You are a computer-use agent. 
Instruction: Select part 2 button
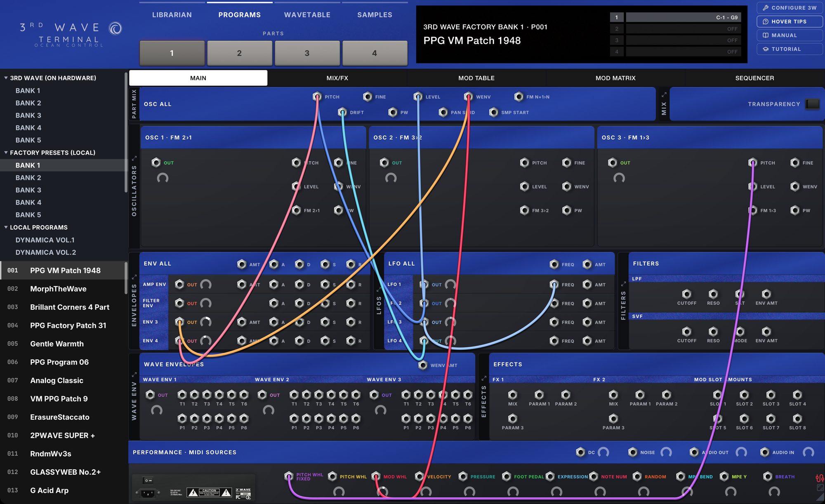tap(240, 53)
